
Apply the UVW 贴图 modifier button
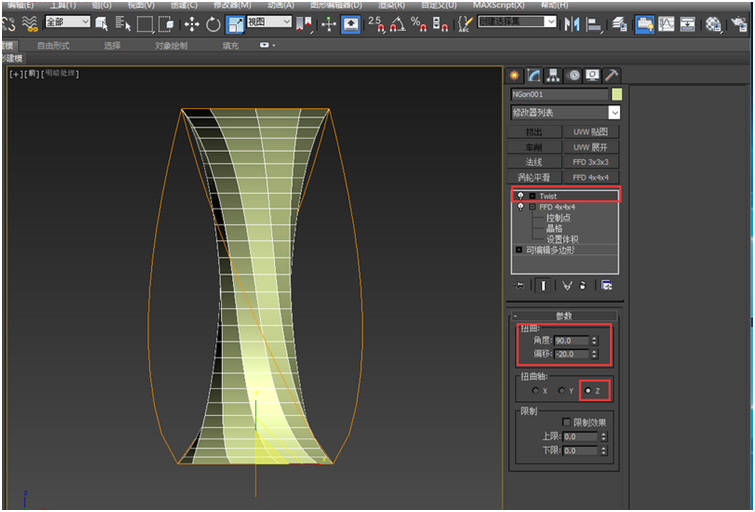pyautogui.click(x=590, y=132)
